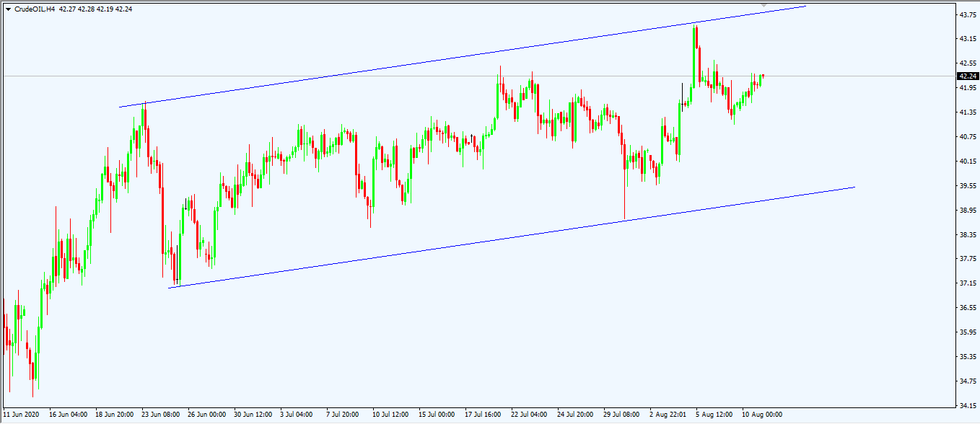Click the 37.75 price axis label
The width and height of the screenshot is (980, 424).
tap(968, 258)
